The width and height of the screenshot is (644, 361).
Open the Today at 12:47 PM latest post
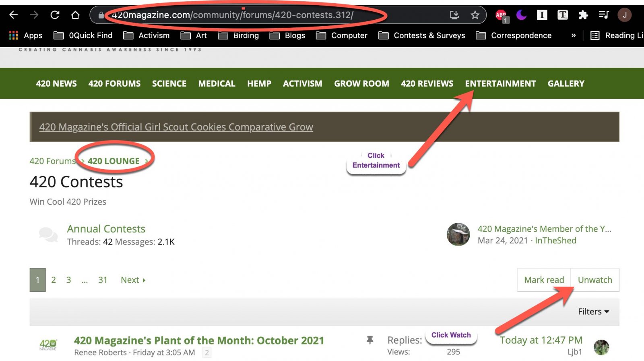coord(541,340)
